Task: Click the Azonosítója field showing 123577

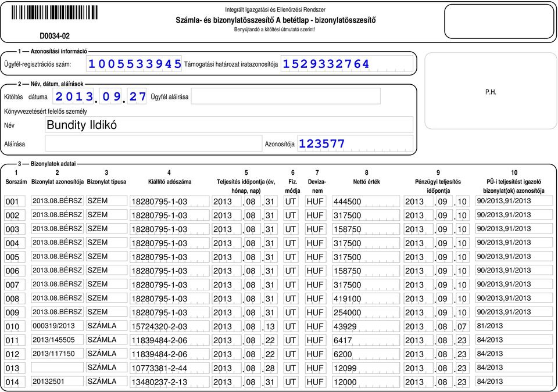Action: pyautogui.click(x=355, y=143)
